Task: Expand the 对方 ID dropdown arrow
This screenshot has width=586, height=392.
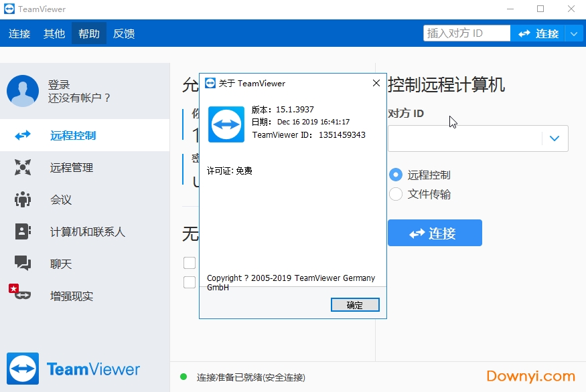Action: (x=555, y=138)
